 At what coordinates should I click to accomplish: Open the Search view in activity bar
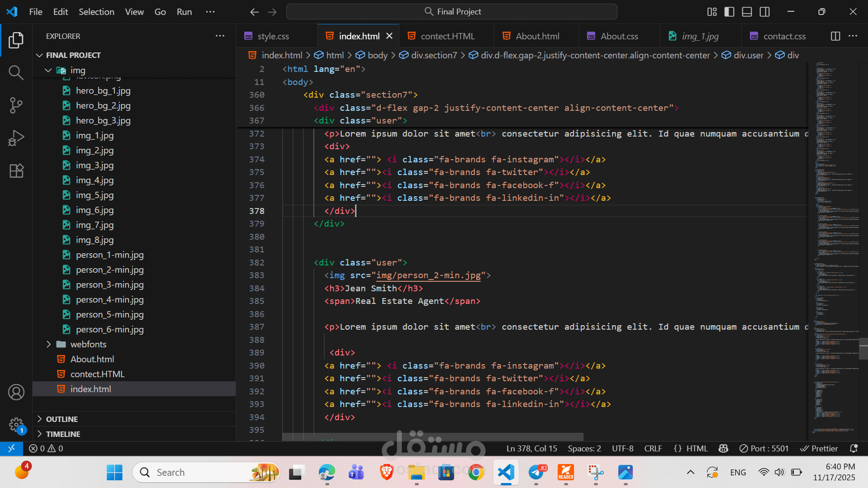coord(16,72)
